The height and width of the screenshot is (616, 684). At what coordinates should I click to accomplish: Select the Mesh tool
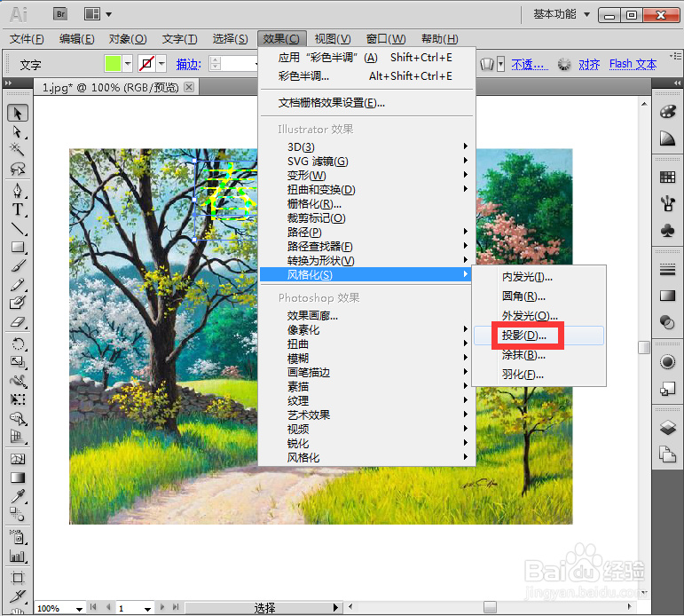(18, 459)
